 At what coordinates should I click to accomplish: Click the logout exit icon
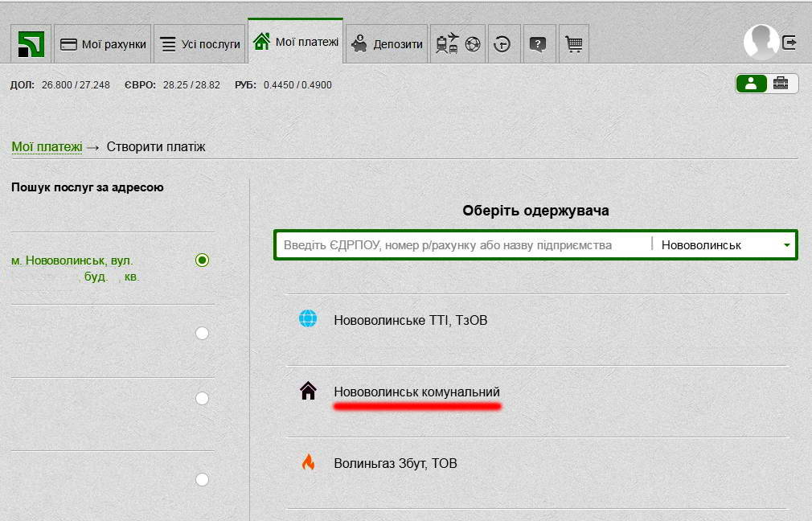click(789, 43)
